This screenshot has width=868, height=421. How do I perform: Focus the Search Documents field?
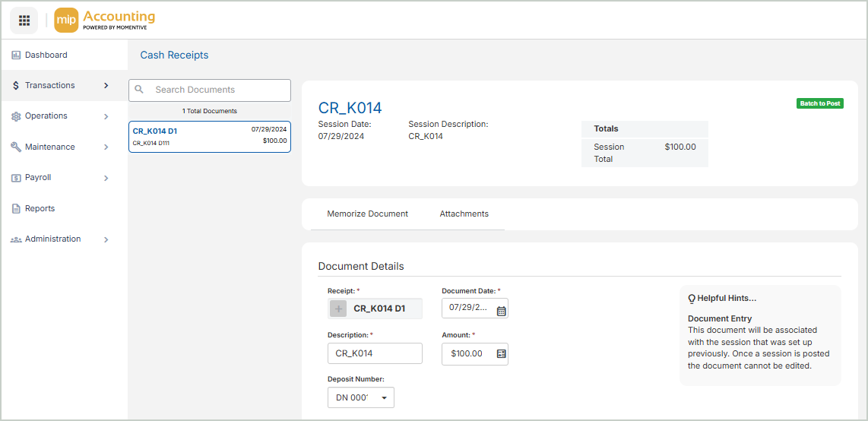(x=218, y=90)
